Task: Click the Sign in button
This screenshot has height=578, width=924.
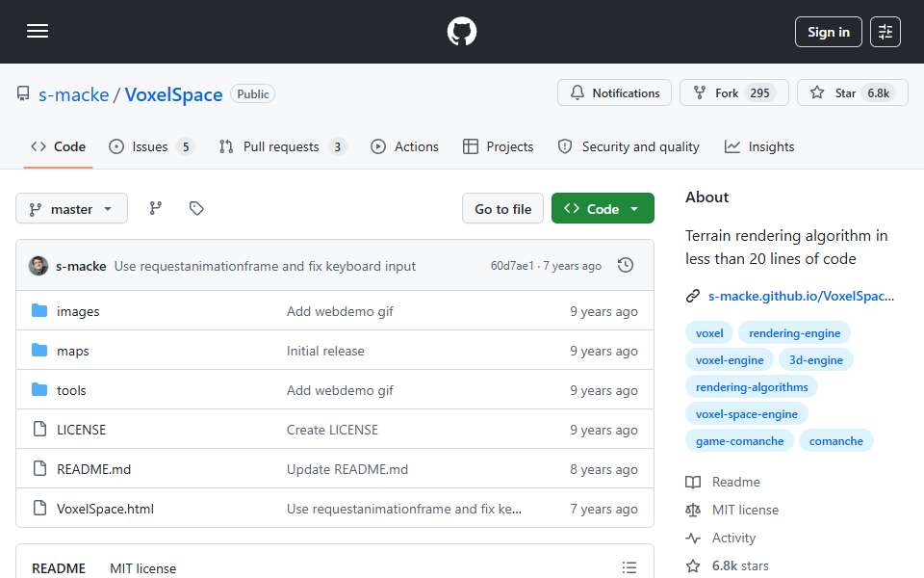Action: pyautogui.click(x=828, y=32)
